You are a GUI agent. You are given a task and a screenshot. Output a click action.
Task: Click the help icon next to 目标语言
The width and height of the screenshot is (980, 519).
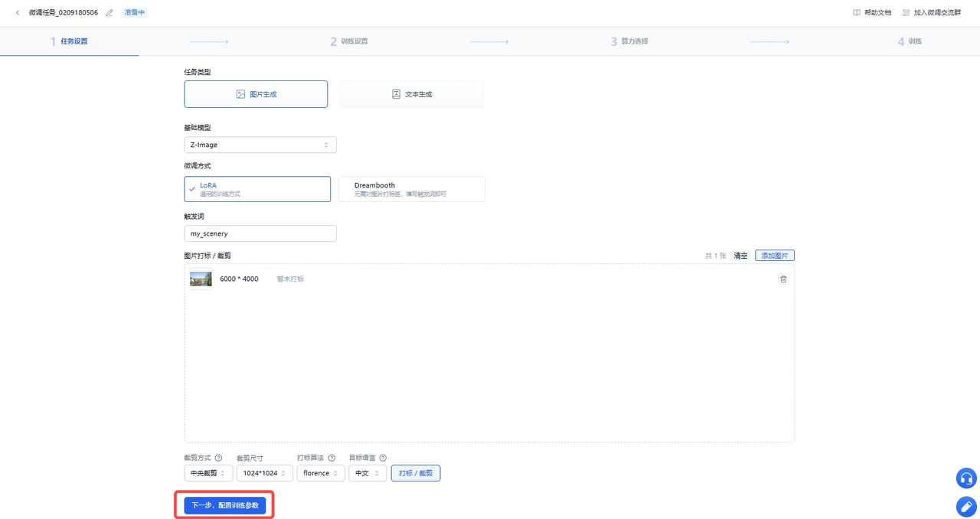tap(383, 458)
